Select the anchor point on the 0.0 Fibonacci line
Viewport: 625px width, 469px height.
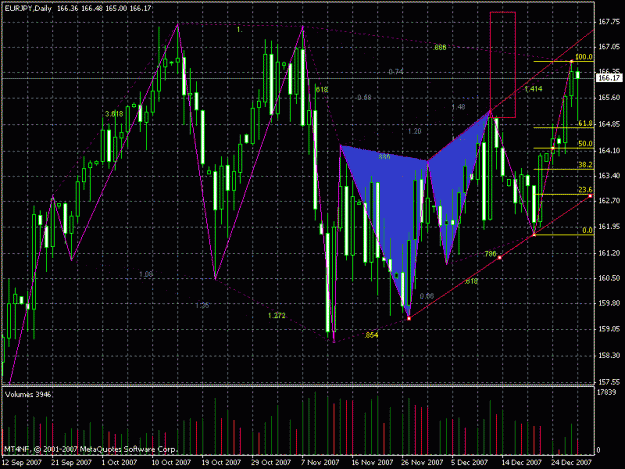[535, 235]
